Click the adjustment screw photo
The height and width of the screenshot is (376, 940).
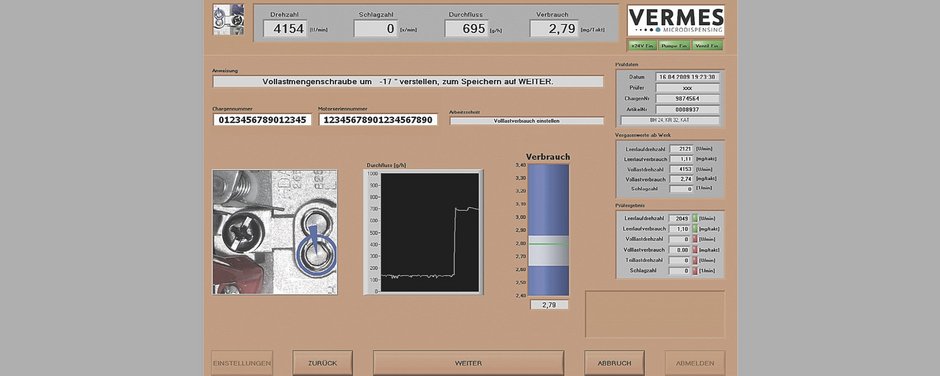275,232
